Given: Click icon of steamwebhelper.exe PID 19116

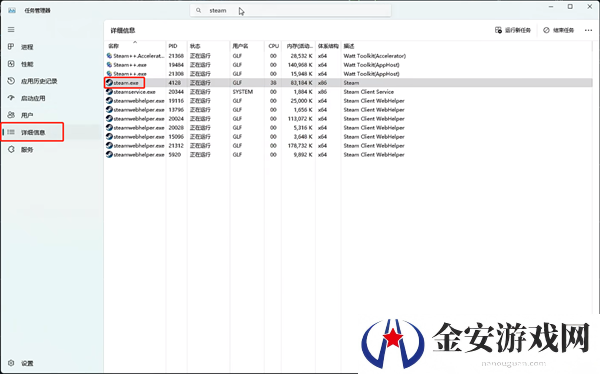Looking at the screenshot, I should coord(109,101).
